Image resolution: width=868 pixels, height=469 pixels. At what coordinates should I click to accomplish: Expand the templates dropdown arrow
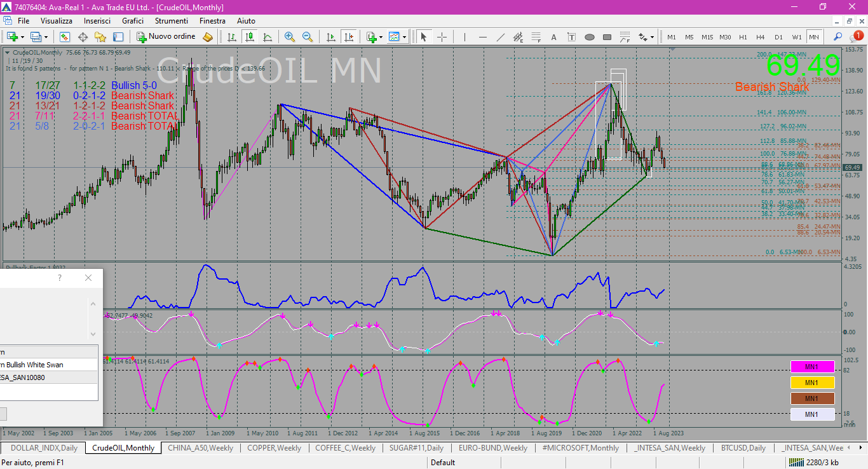click(x=404, y=37)
